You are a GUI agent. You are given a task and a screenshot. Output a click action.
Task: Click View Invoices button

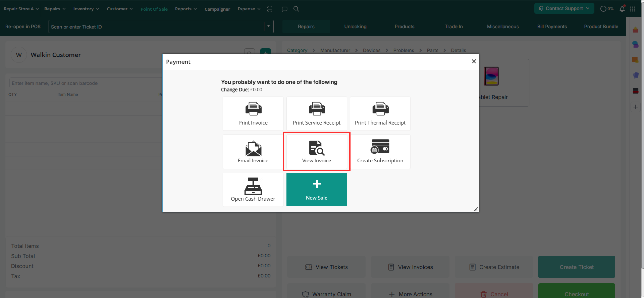410,267
